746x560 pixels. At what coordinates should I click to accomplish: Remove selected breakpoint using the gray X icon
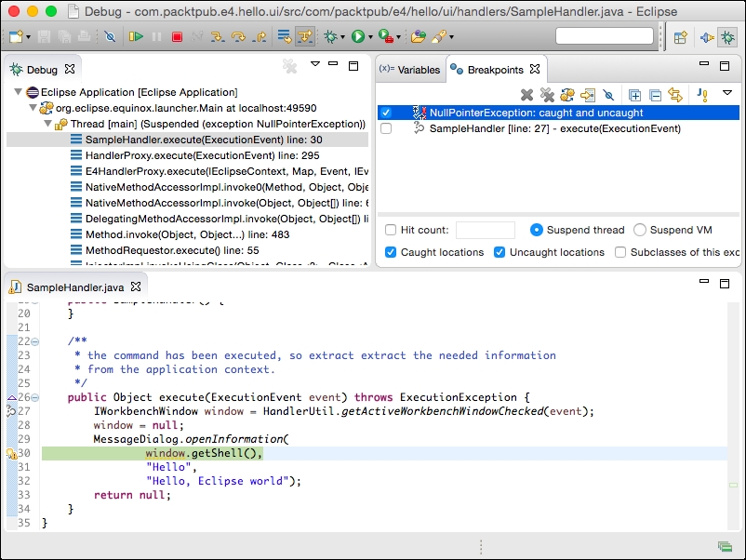coord(526,95)
